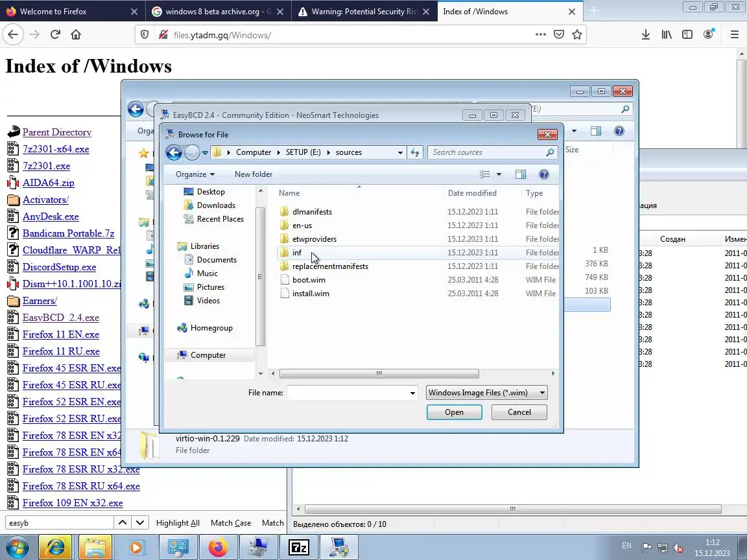Viewport: 747px width, 560px height.
Task: Click the volume muted tray icon
Action: pos(678,548)
